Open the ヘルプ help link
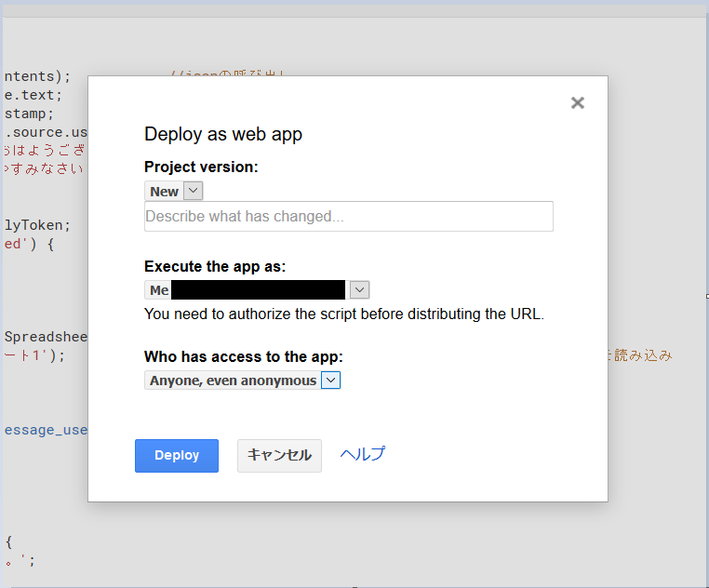Image resolution: width=709 pixels, height=588 pixels. [363, 454]
